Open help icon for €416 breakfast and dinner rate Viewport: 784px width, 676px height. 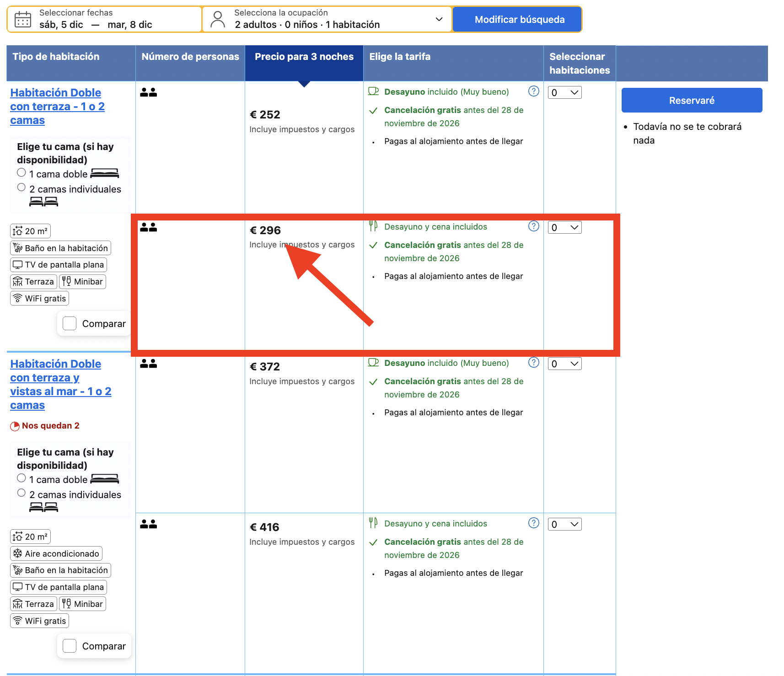pos(533,523)
